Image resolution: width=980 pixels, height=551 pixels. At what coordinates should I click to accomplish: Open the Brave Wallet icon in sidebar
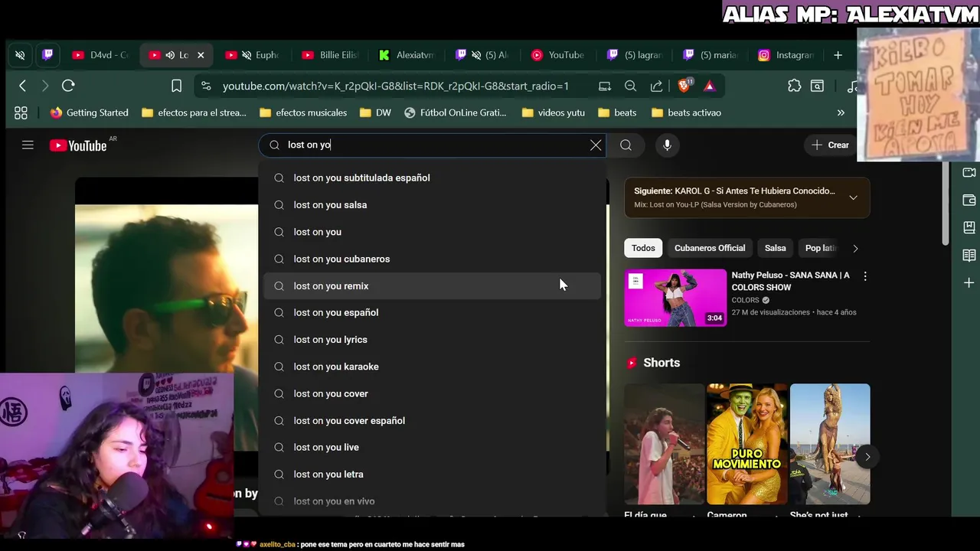969,200
